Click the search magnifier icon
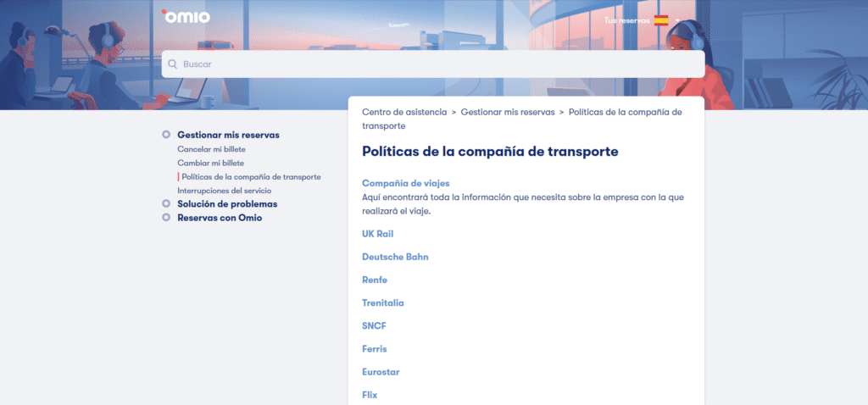The height and width of the screenshot is (405, 868). pos(173,64)
